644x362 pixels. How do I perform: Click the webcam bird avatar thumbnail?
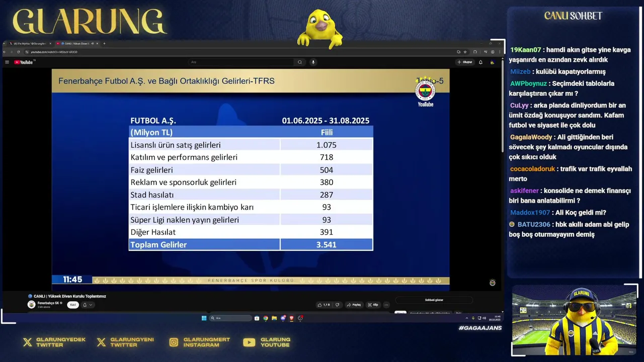pos(574,320)
